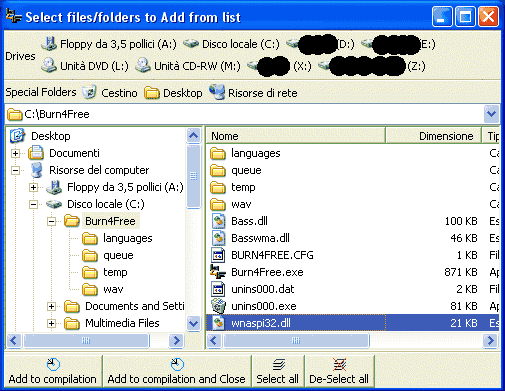Select the Unità CD-RW (M:) drive
This screenshot has height=391, width=505.
coord(188,66)
